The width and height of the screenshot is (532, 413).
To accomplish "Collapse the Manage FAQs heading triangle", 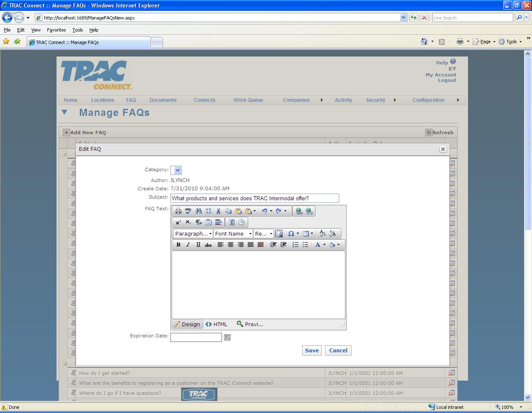I will 64,112.
